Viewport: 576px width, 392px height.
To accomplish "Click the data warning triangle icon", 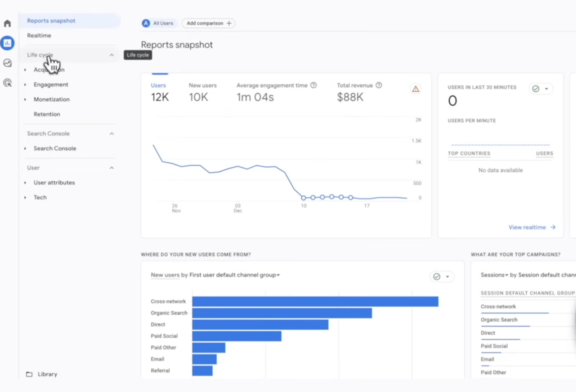I will click(416, 89).
